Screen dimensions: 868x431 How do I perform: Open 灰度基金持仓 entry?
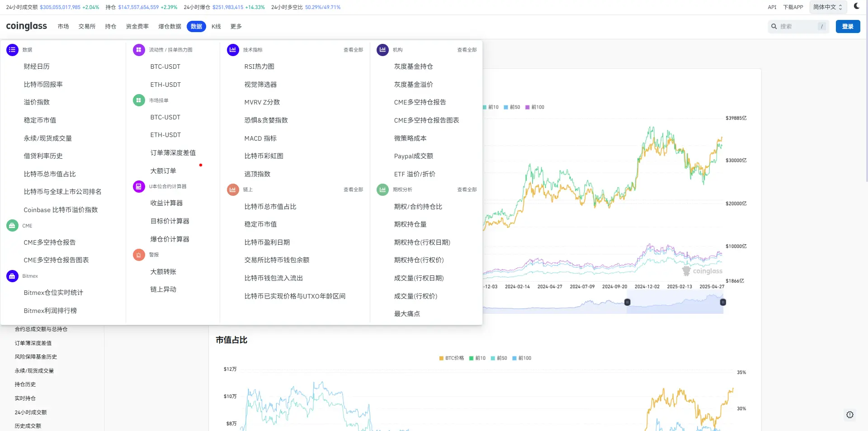414,66
